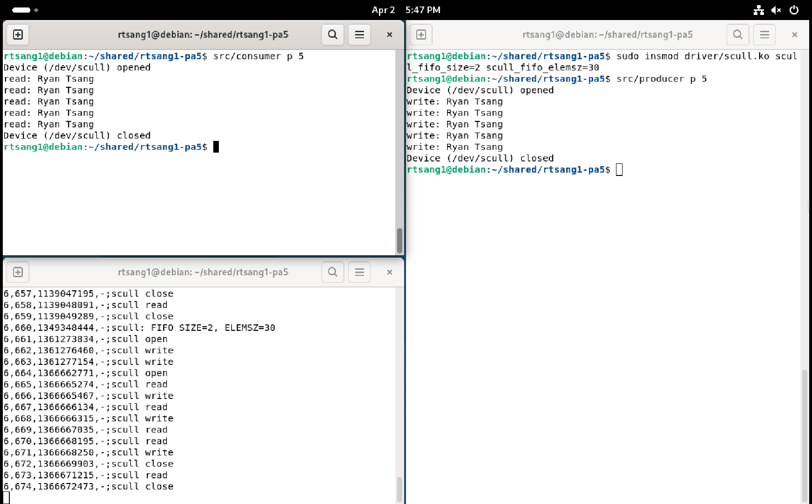812x504 pixels.
Task: Open the power menu icon
Action: (794, 10)
